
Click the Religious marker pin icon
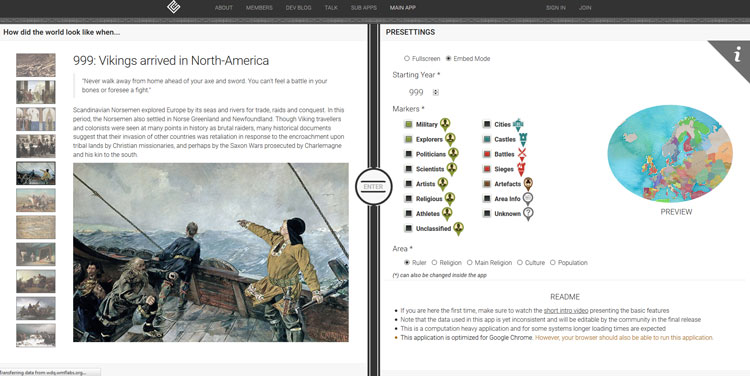[449, 199]
